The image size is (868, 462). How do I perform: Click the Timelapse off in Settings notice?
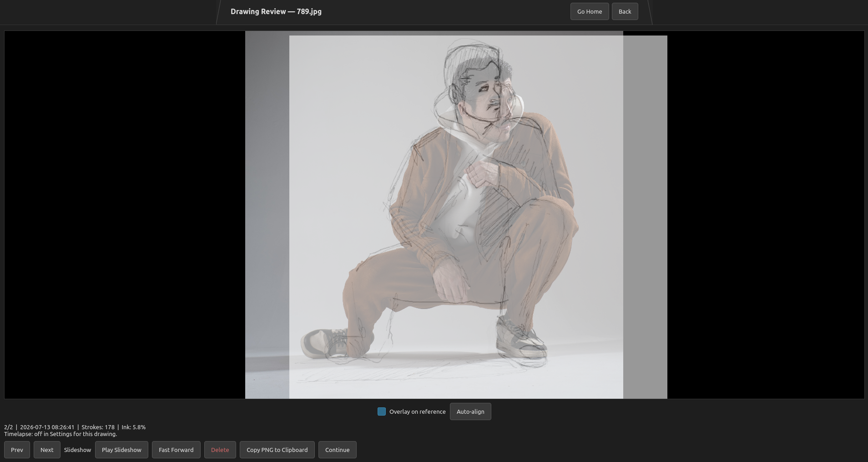tap(61, 434)
